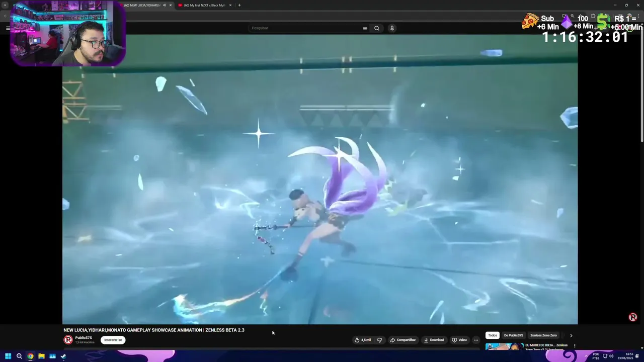Click the Valeu super thanks button

pyautogui.click(x=459, y=340)
